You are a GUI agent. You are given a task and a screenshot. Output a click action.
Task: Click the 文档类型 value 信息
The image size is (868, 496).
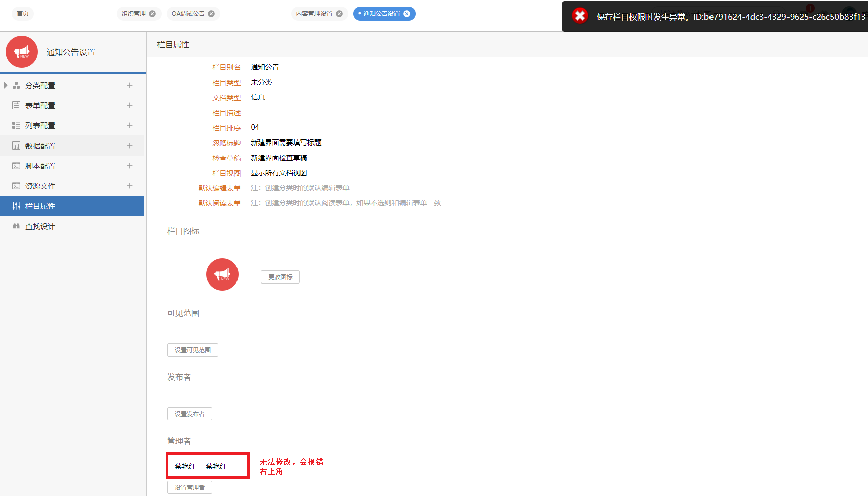pyautogui.click(x=258, y=97)
